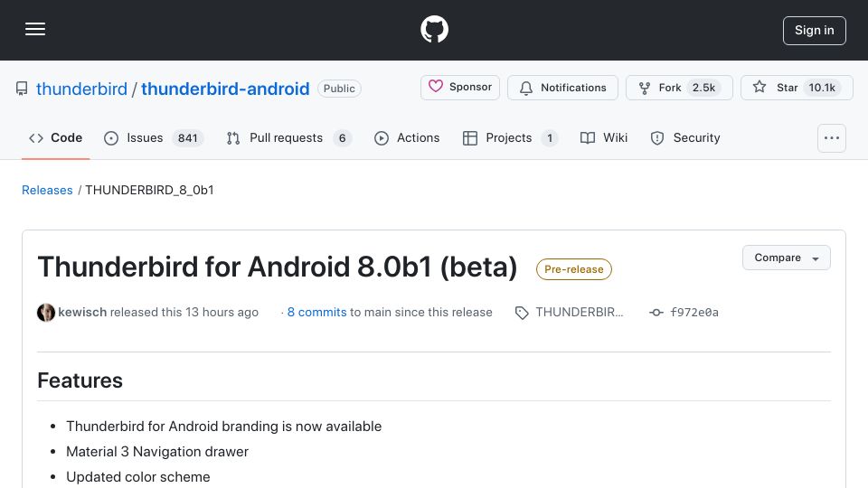Click 'Material 3 Navigation drawer' list item
This screenshot has height=488, width=868.
pos(157,452)
